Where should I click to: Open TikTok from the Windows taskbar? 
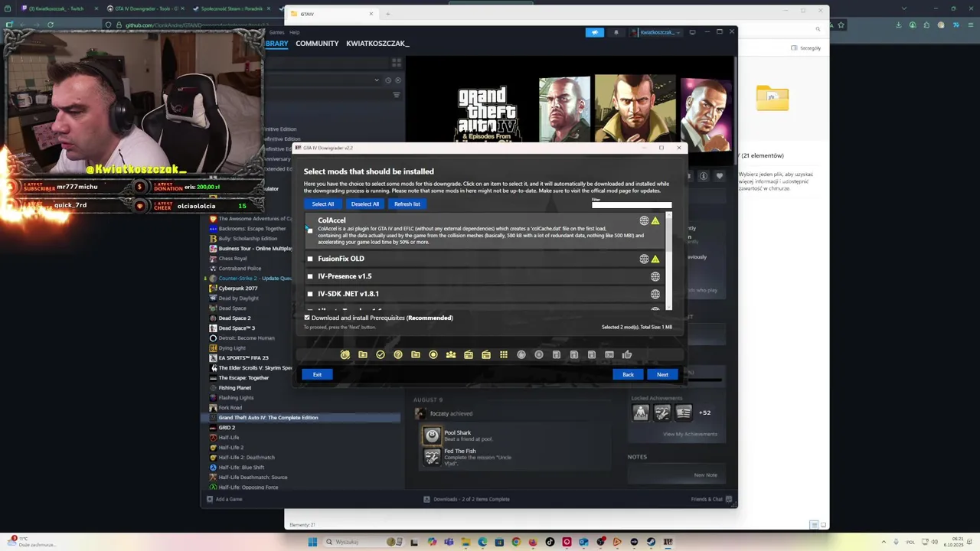[550, 542]
